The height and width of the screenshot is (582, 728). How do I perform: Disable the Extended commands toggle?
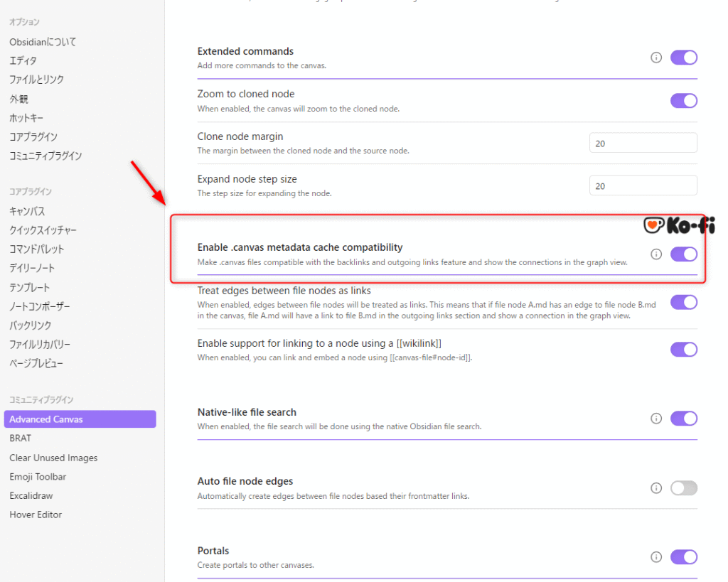pyautogui.click(x=683, y=58)
